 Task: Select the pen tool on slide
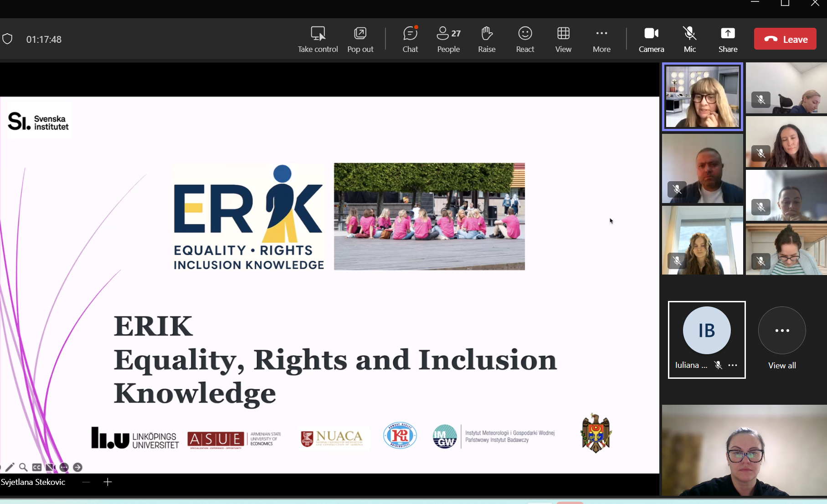point(10,467)
